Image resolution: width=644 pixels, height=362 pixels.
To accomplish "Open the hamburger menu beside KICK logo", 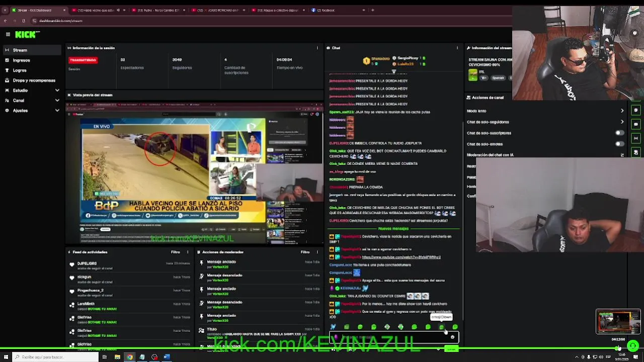I will (x=8, y=34).
